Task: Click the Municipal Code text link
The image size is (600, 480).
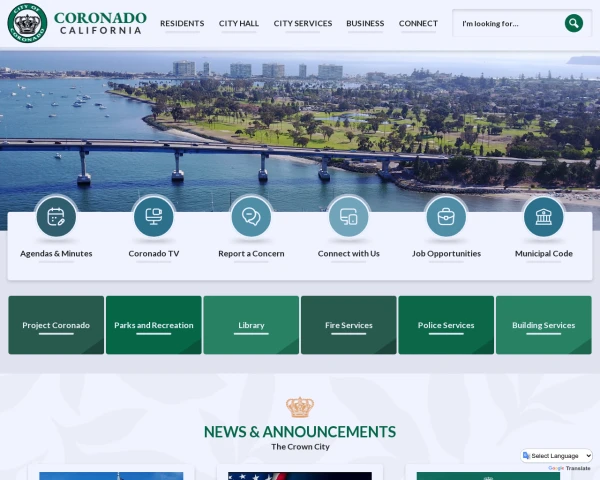Action: pos(544,253)
